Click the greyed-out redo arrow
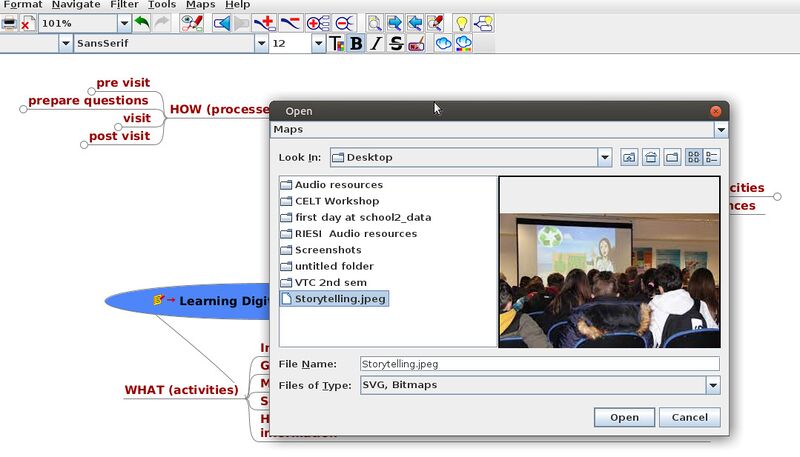 162,23
